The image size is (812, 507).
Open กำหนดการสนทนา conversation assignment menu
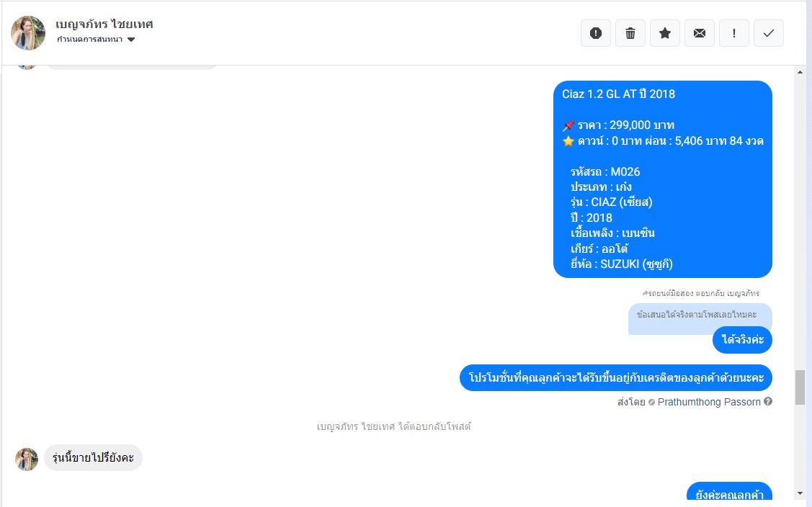point(96,40)
